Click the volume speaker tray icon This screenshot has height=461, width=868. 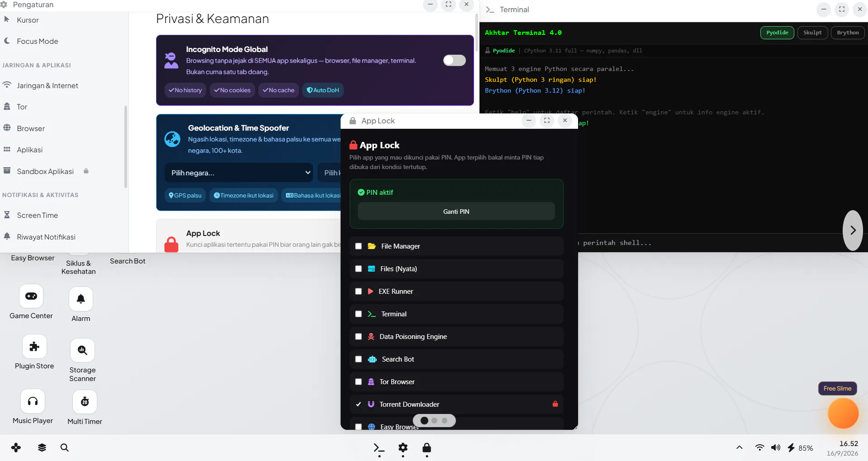pyautogui.click(x=776, y=447)
